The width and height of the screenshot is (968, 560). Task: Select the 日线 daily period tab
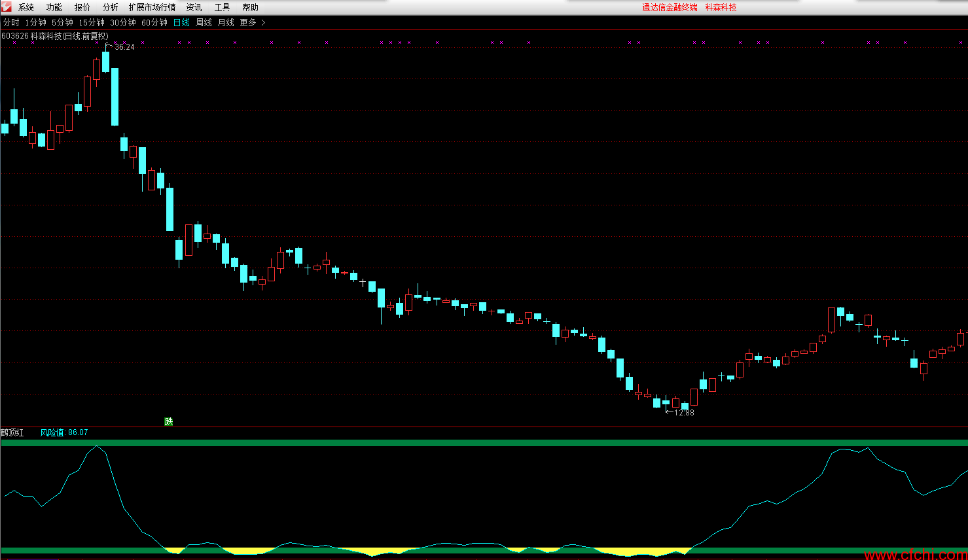pyautogui.click(x=181, y=22)
